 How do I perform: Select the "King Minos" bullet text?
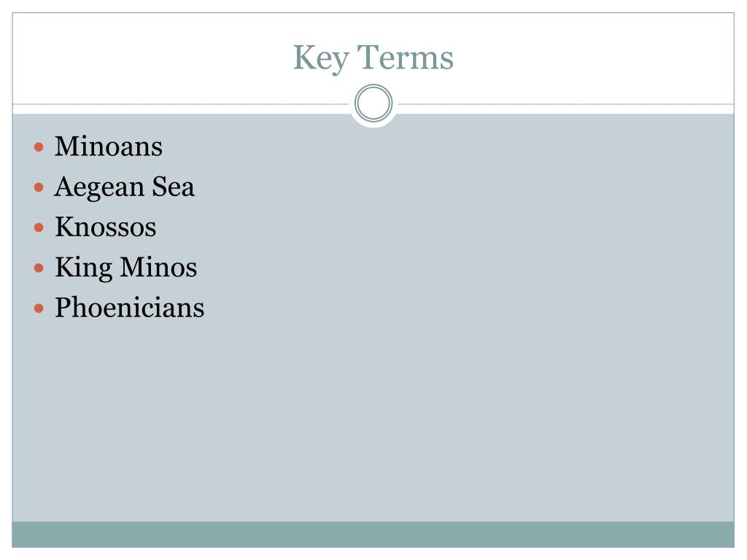point(125,268)
